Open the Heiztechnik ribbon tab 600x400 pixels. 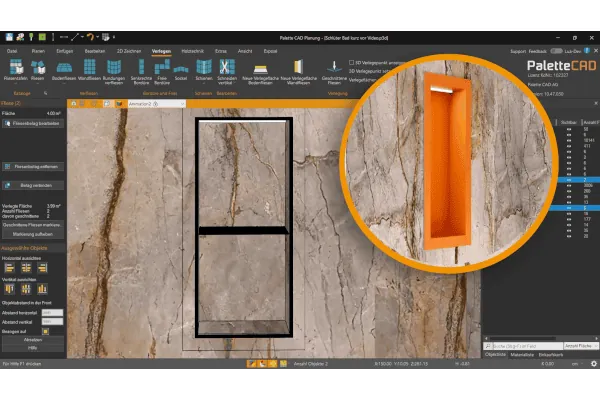(192, 51)
